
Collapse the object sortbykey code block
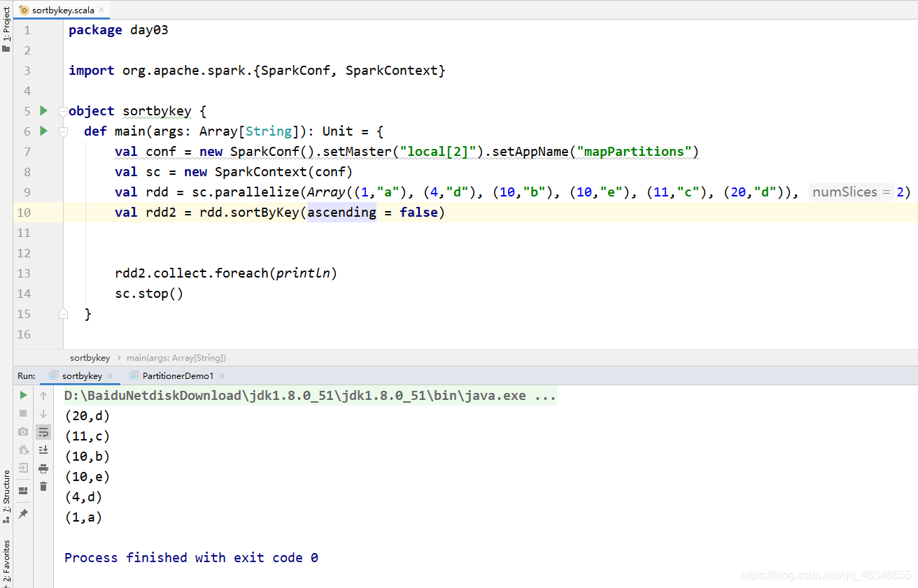(63, 111)
